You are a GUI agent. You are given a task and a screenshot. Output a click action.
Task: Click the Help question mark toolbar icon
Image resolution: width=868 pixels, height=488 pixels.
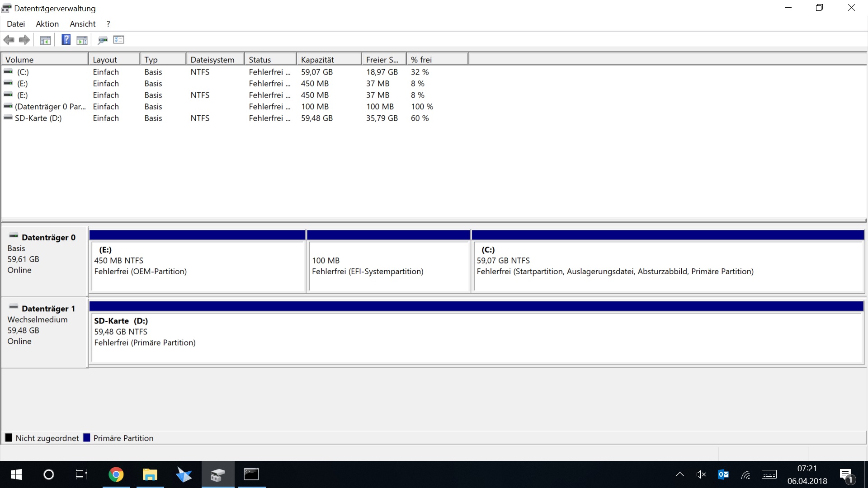coord(66,40)
